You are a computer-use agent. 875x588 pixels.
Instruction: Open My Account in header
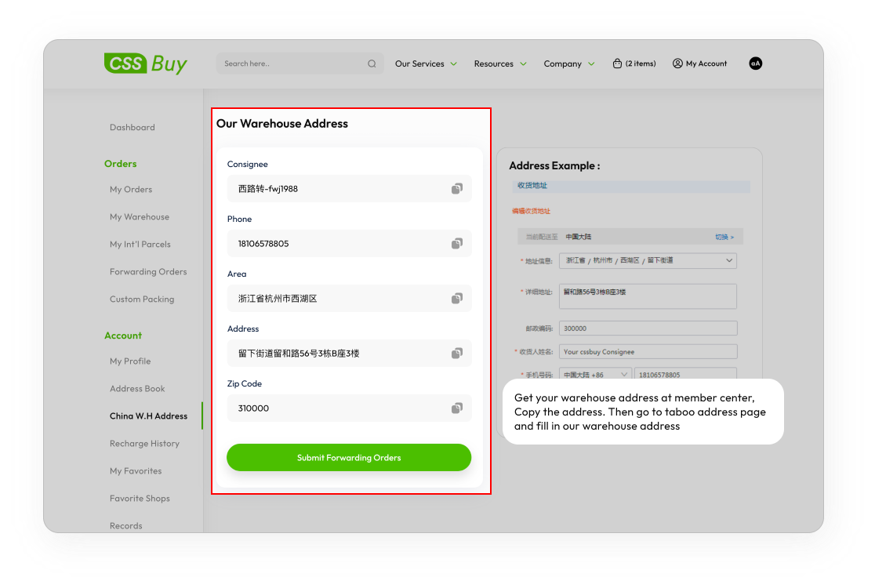coord(699,64)
